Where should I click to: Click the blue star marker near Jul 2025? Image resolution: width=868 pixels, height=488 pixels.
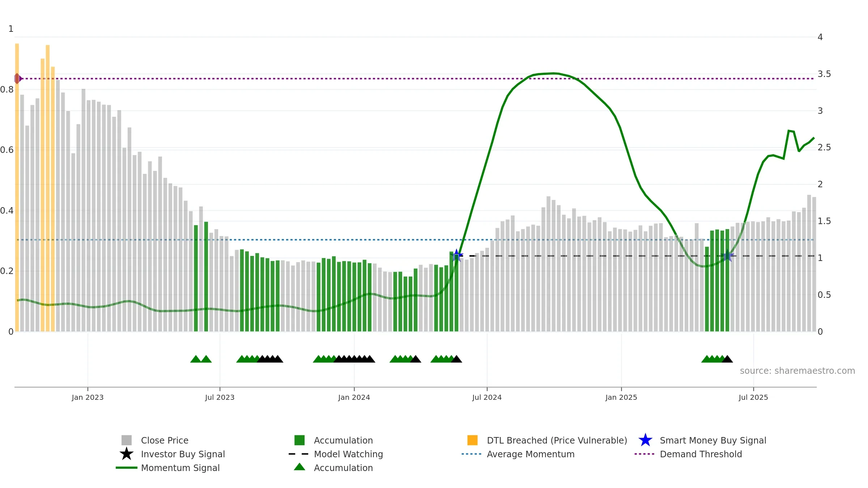pos(727,256)
